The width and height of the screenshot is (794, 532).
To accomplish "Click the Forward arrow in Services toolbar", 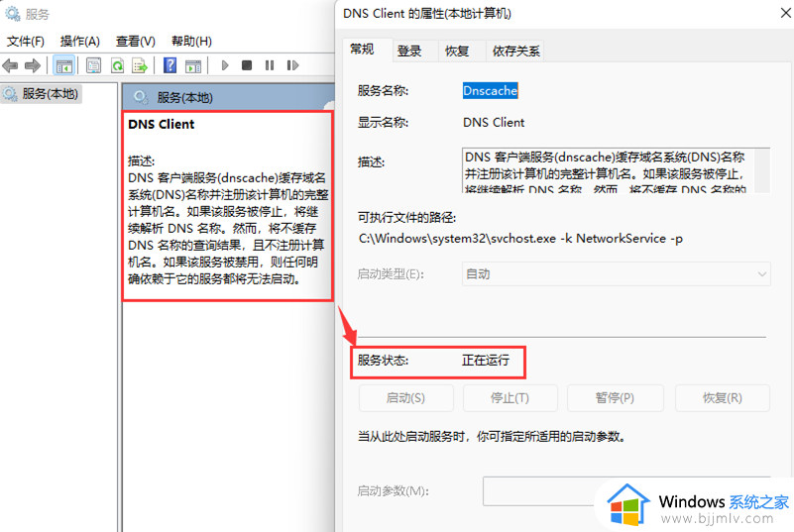I will [33, 65].
